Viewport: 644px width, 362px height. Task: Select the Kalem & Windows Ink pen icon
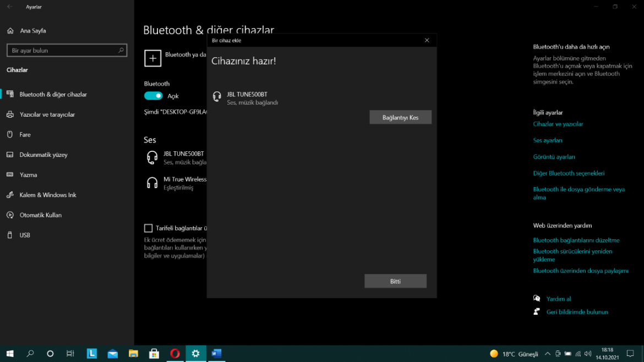(x=11, y=195)
